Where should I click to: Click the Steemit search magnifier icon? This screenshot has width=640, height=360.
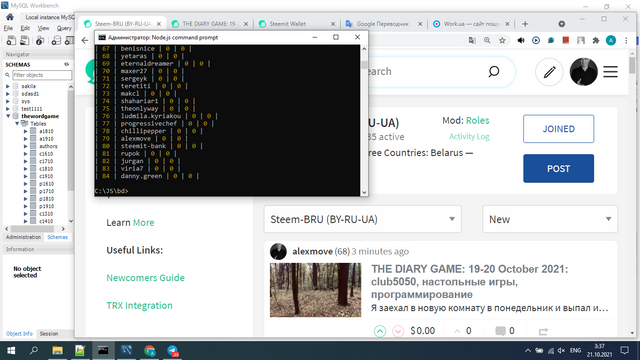(494, 71)
